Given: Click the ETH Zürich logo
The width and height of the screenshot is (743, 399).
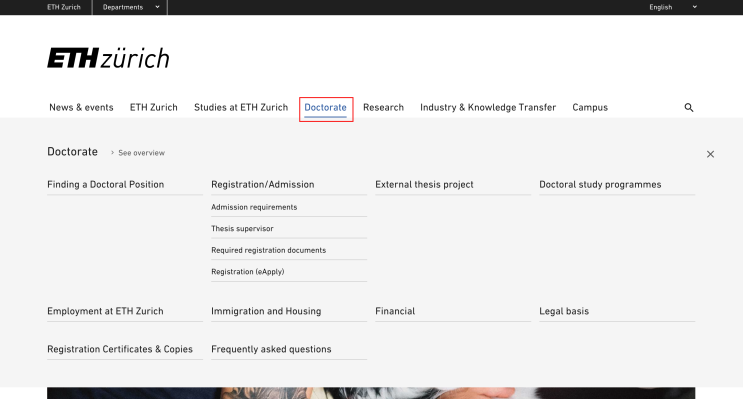Looking at the screenshot, I should (108, 58).
